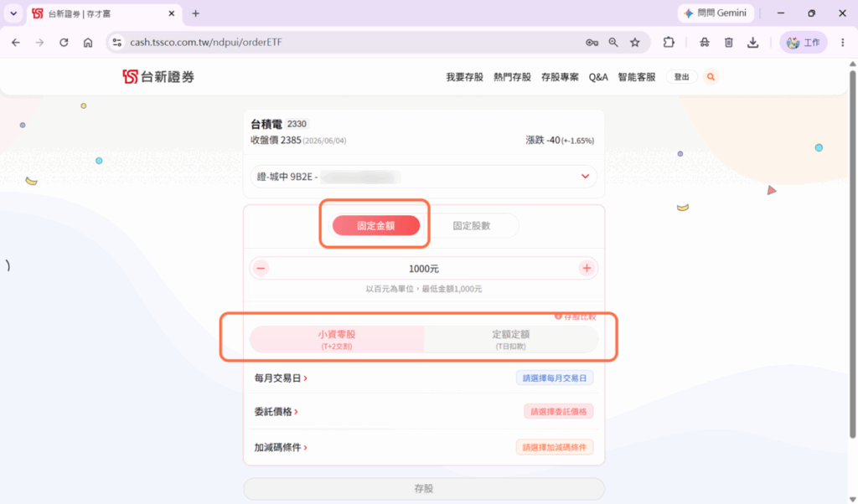
Task: Open the tab search dropdown arrow
Action: (x=13, y=13)
